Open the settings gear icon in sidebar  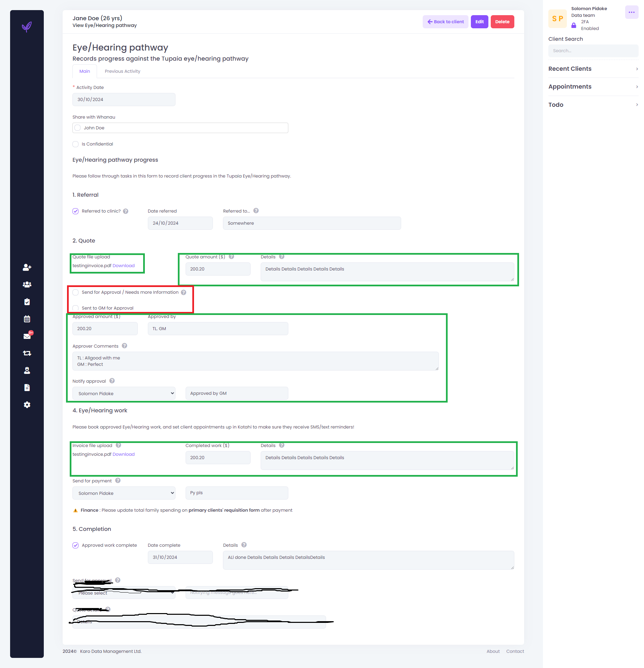tap(27, 405)
